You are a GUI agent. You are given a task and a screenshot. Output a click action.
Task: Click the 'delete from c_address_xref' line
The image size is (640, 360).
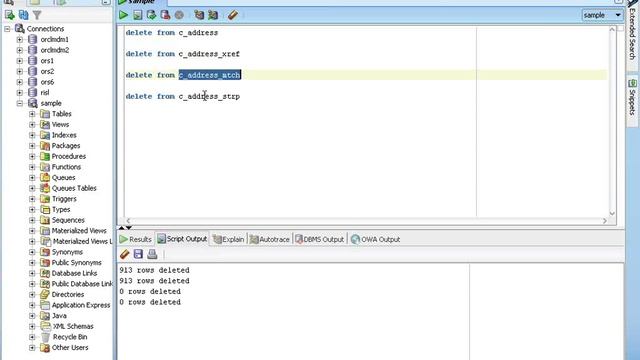[x=182, y=54]
